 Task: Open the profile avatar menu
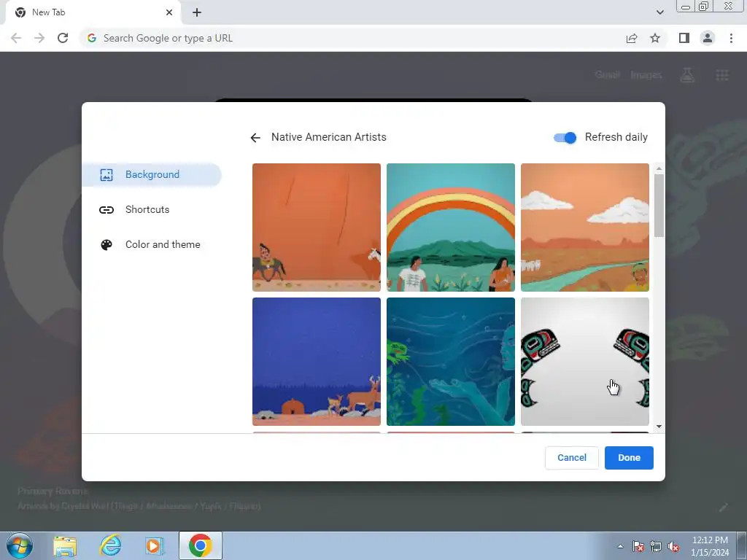tap(708, 38)
